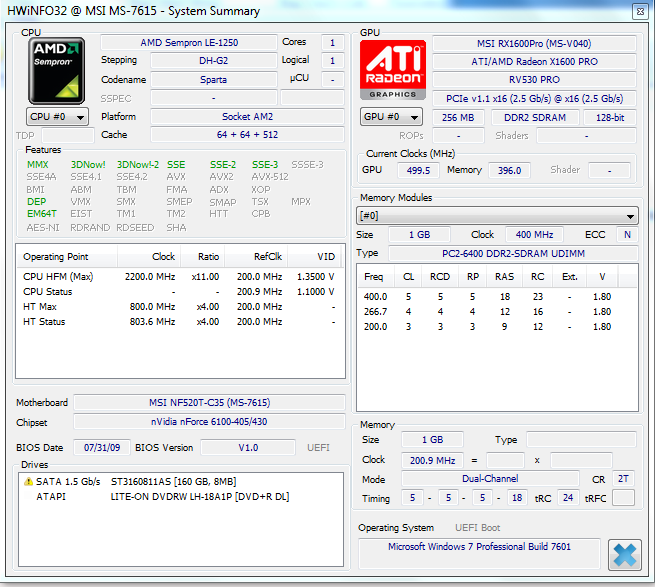Click the RCD column header
Screen dimensions: 655x587
coord(440,277)
